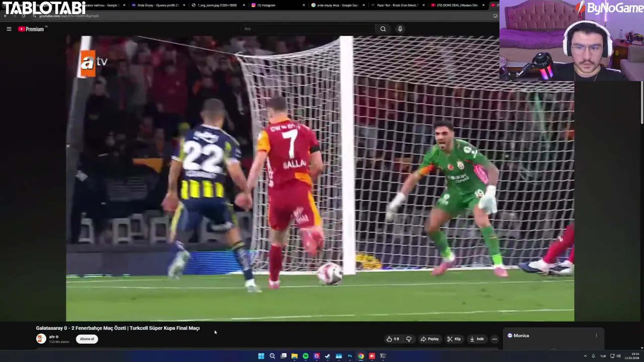Screen dimensions: 644x362
Task: Share the video via Paylaş button
Action: [430, 339]
